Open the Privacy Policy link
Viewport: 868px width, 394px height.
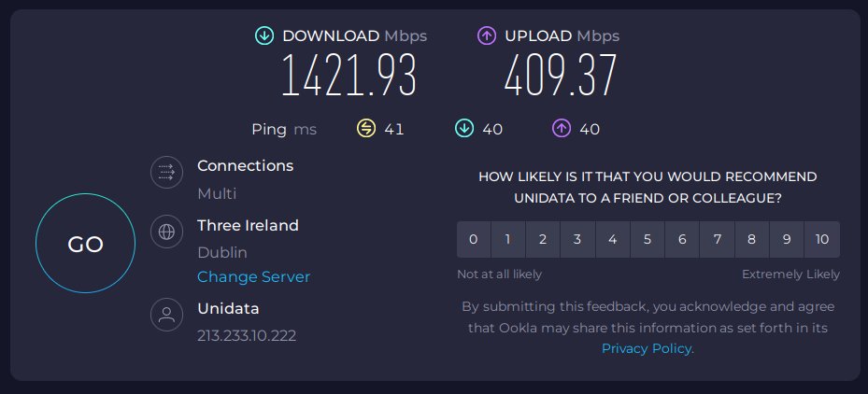click(647, 348)
